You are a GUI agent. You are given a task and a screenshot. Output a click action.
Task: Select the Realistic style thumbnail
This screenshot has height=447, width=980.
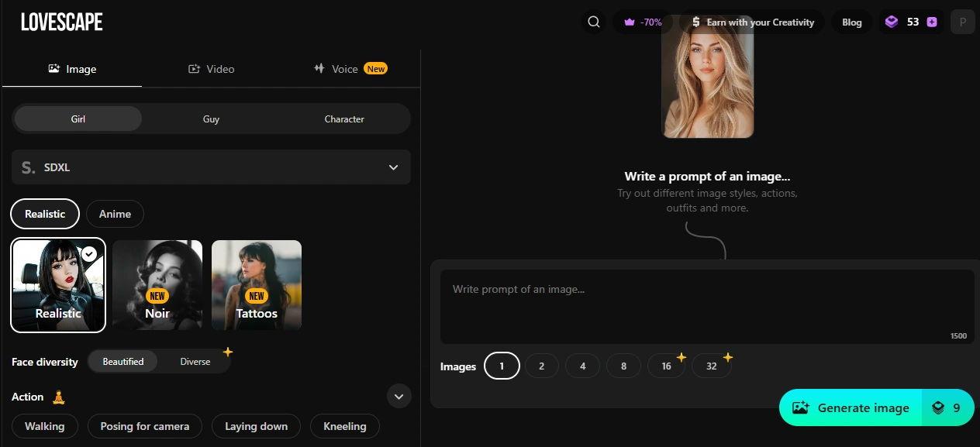click(58, 284)
